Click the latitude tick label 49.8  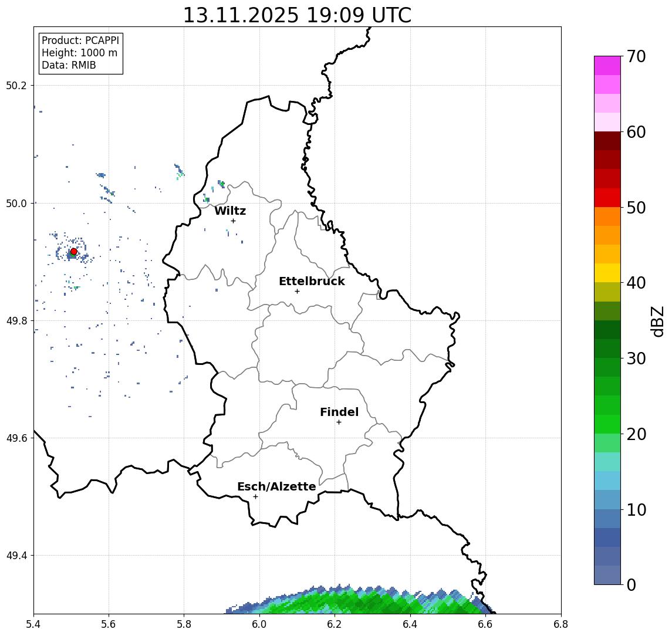pyautogui.click(x=16, y=320)
